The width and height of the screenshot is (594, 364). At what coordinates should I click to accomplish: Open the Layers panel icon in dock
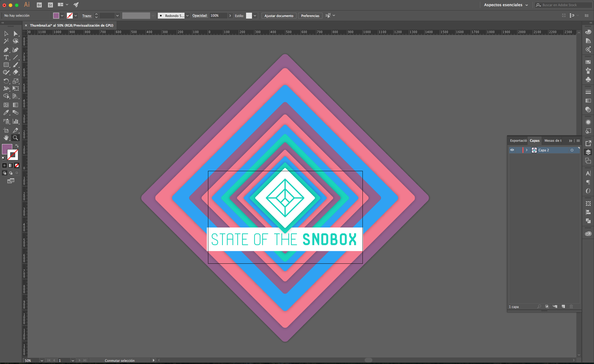pyautogui.click(x=588, y=152)
